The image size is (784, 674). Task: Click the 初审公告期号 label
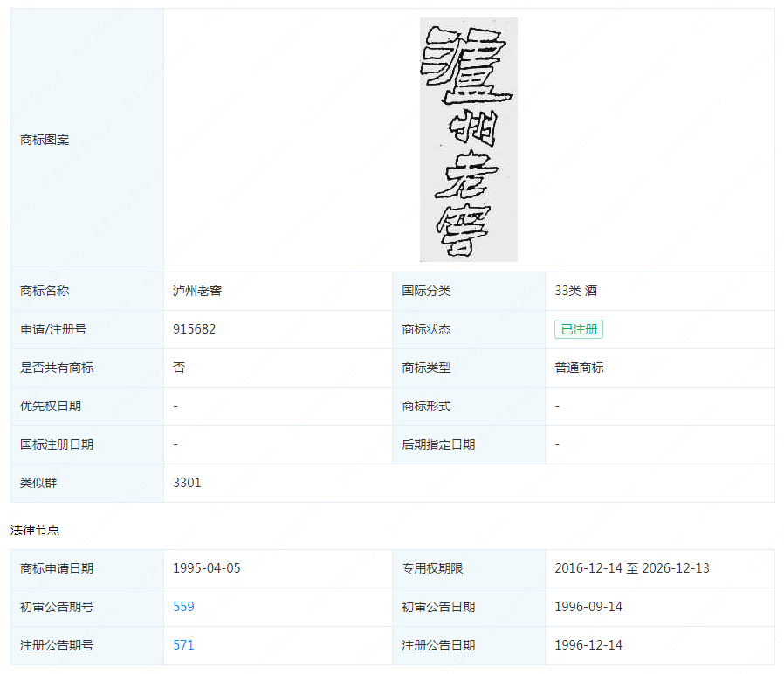pos(57,607)
